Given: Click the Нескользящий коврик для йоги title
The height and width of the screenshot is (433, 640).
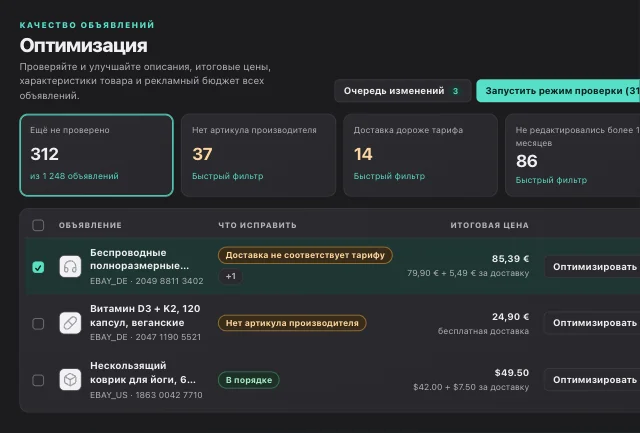Looking at the screenshot, I should (142, 373).
